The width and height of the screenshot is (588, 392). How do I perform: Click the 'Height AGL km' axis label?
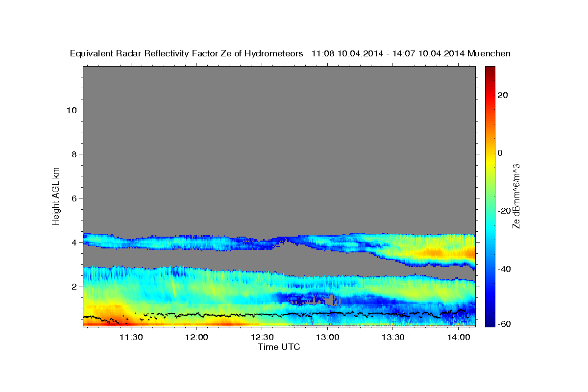click(x=56, y=196)
